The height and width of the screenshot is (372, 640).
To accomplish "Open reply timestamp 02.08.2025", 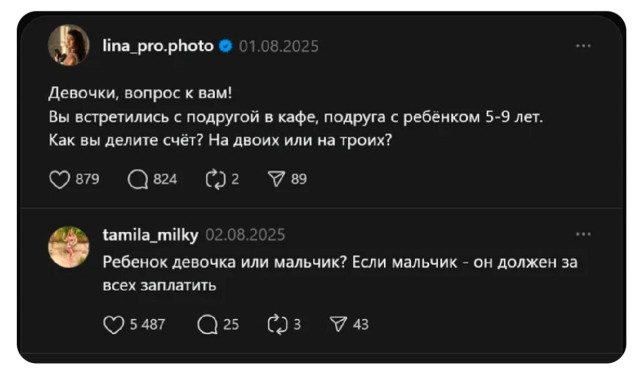I will click(245, 235).
